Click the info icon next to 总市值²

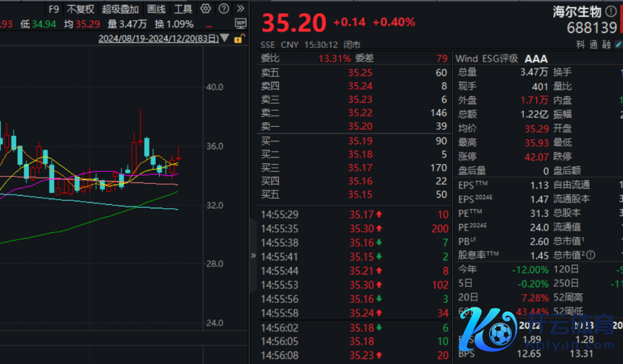tap(590, 255)
